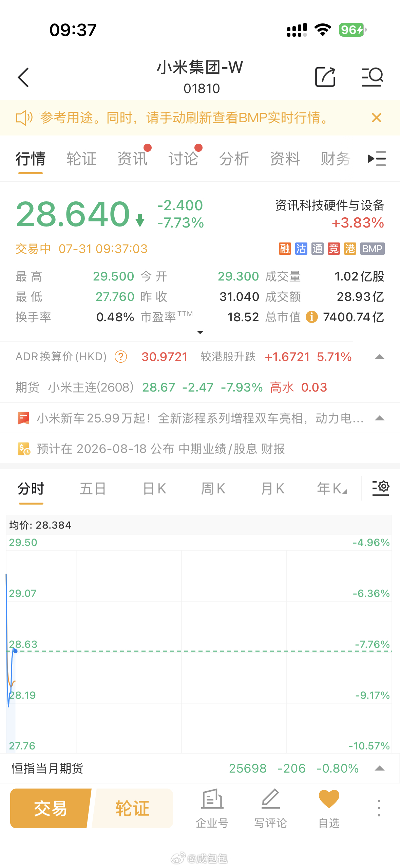Open the more-tabs list icon
Viewport: 400px width, 868px height.
[377, 159]
